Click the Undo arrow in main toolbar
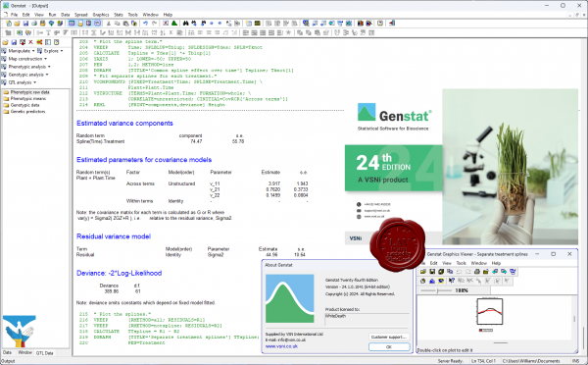Image resolution: width=588 pixels, height=365 pixels. [145, 23]
